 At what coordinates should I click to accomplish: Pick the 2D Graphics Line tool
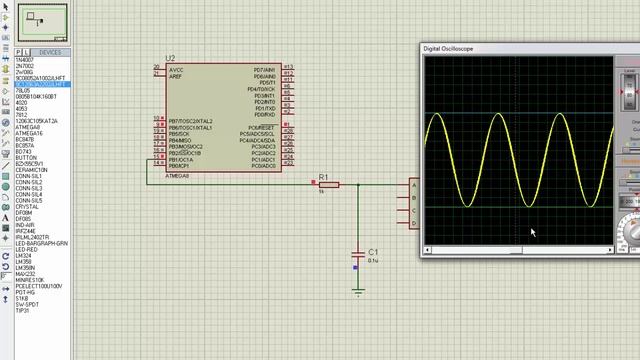5,165
